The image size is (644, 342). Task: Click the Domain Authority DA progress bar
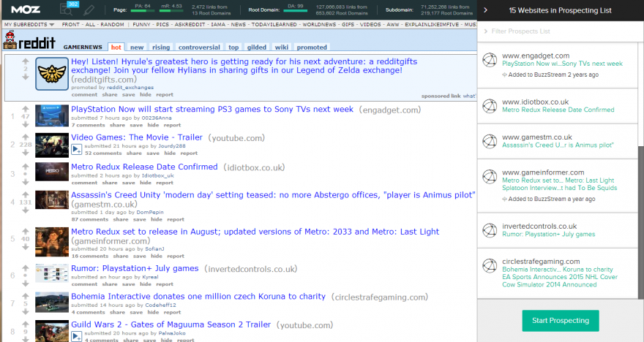point(296,11)
